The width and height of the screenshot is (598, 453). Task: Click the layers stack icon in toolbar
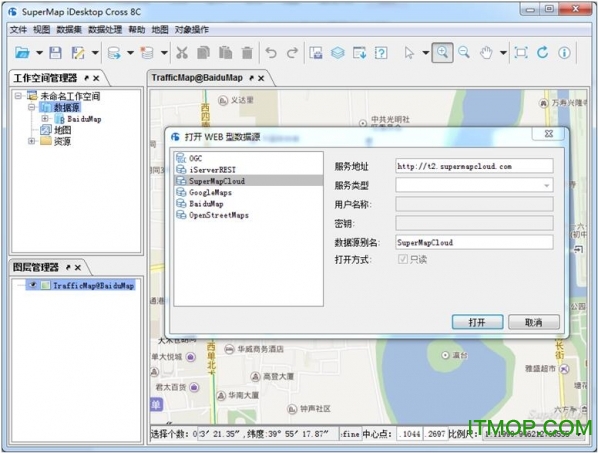pyautogui.click(x=338, y=53)
